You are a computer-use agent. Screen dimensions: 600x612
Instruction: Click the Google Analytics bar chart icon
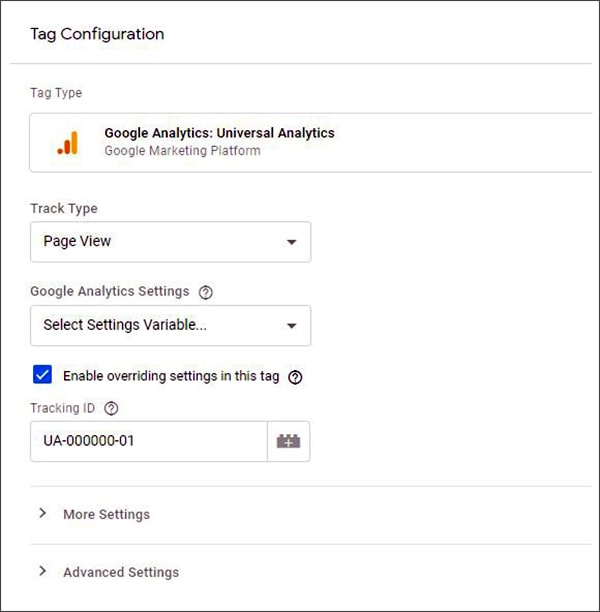[68, 143]
